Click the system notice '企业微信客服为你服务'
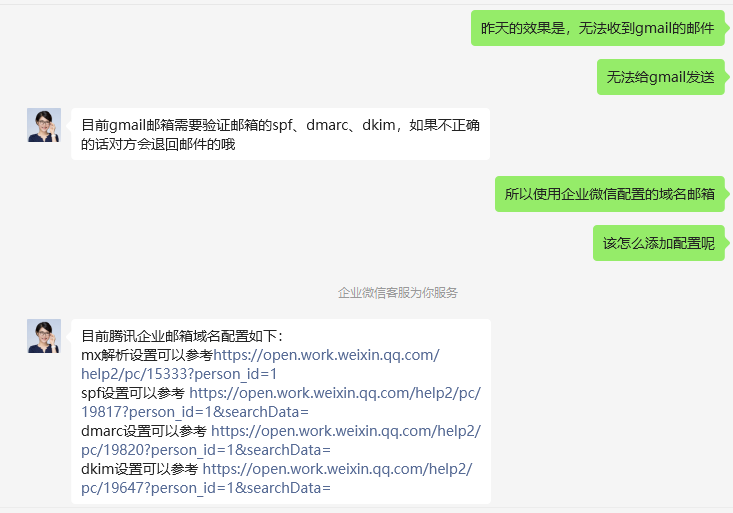 (x=398, y=293)
